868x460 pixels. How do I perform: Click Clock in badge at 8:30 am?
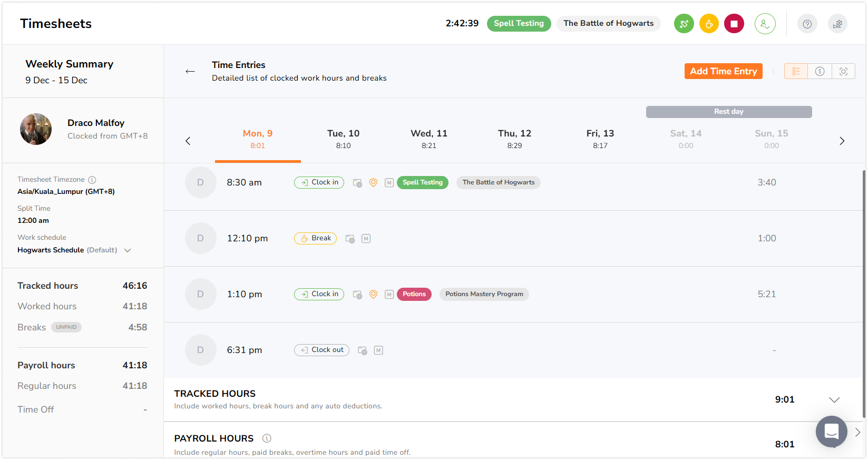point(319,182)
